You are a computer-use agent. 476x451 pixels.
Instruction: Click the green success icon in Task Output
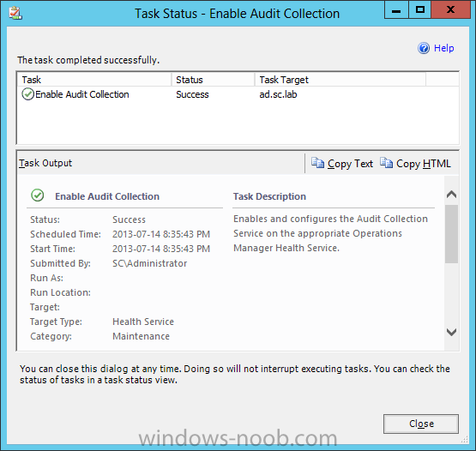point(38,195)
